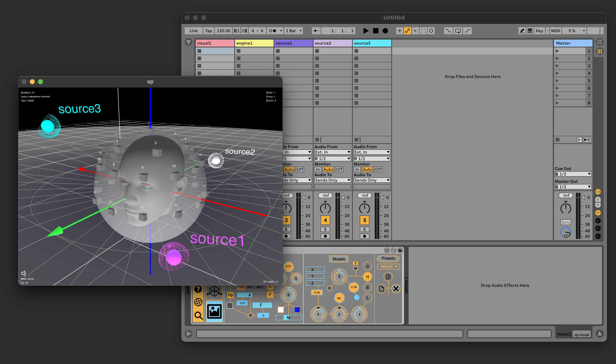Click the Models button in device

(339, 259)
